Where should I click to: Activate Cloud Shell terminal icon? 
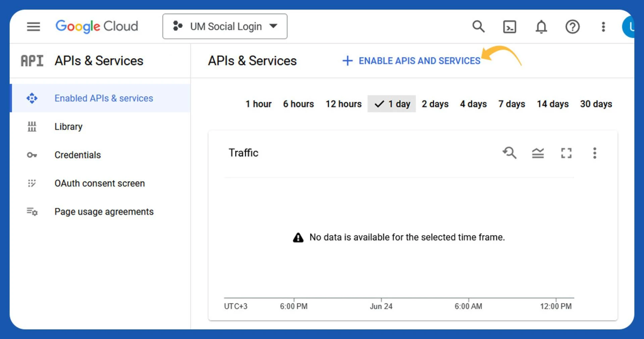pos(509,27)
